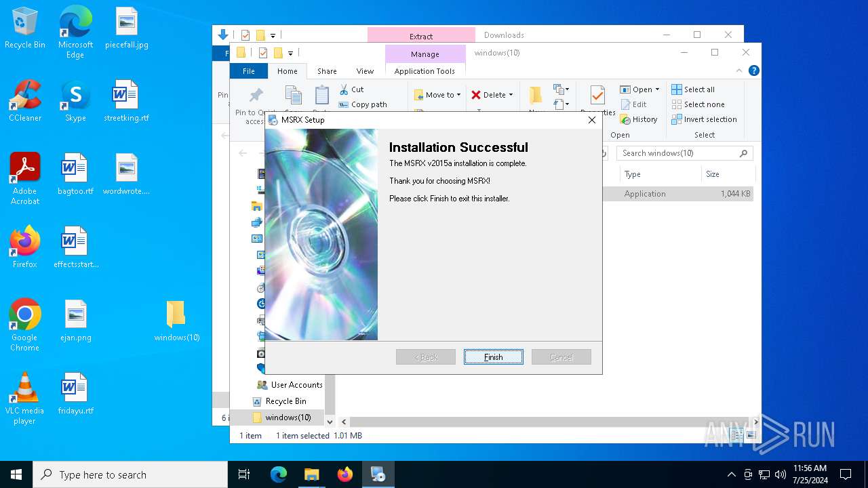Select piecefall.jpg desktop file
Viewport: 868px width, 488px height.
(127, 28)
